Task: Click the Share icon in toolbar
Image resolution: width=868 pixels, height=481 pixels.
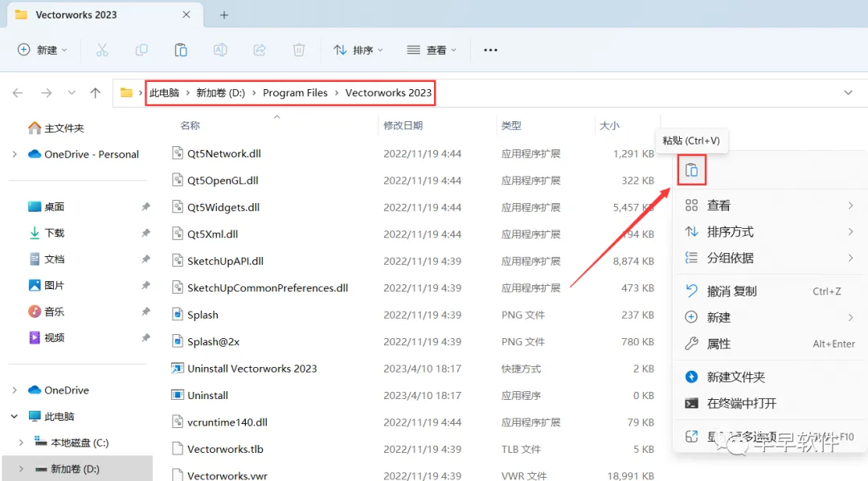Action: click(260, 51)
